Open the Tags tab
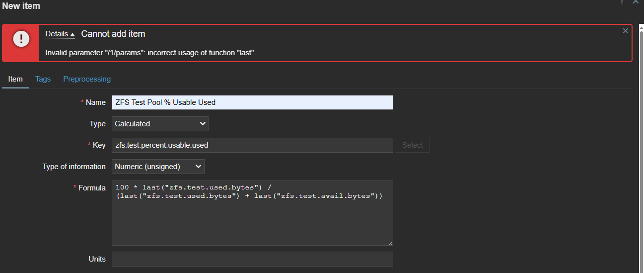The width and height of the screenshot is (644, 273). point(43,79)
